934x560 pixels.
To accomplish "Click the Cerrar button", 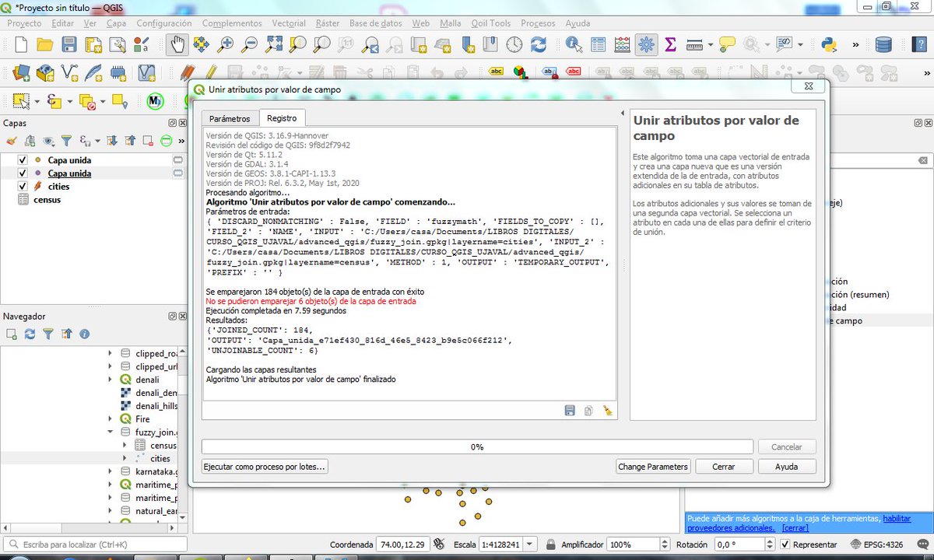I will 723,467.
